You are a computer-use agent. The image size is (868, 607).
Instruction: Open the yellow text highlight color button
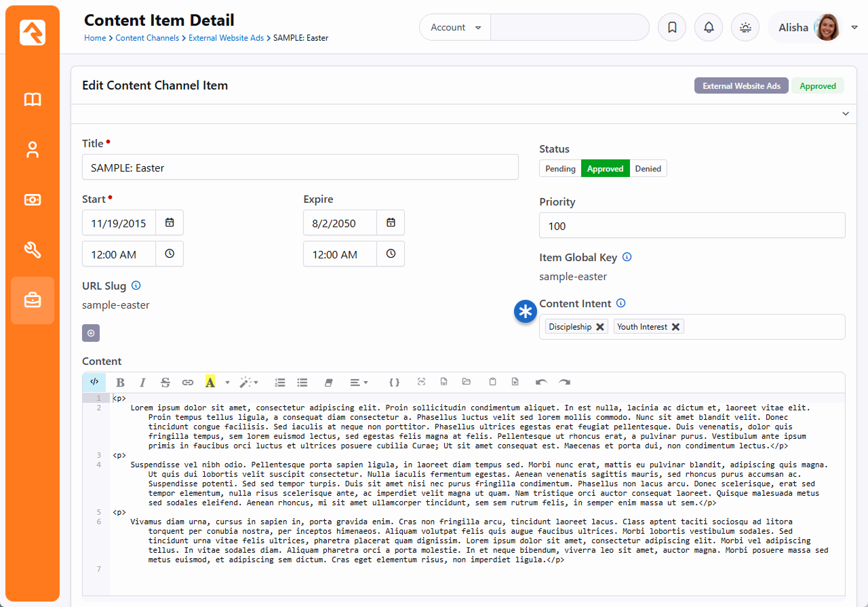pyautogui.click(x=210, y=383)
